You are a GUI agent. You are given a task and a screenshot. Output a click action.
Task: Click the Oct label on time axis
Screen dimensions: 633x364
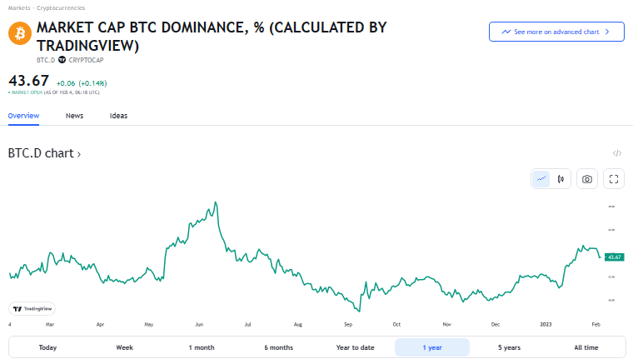pos(396,325)
